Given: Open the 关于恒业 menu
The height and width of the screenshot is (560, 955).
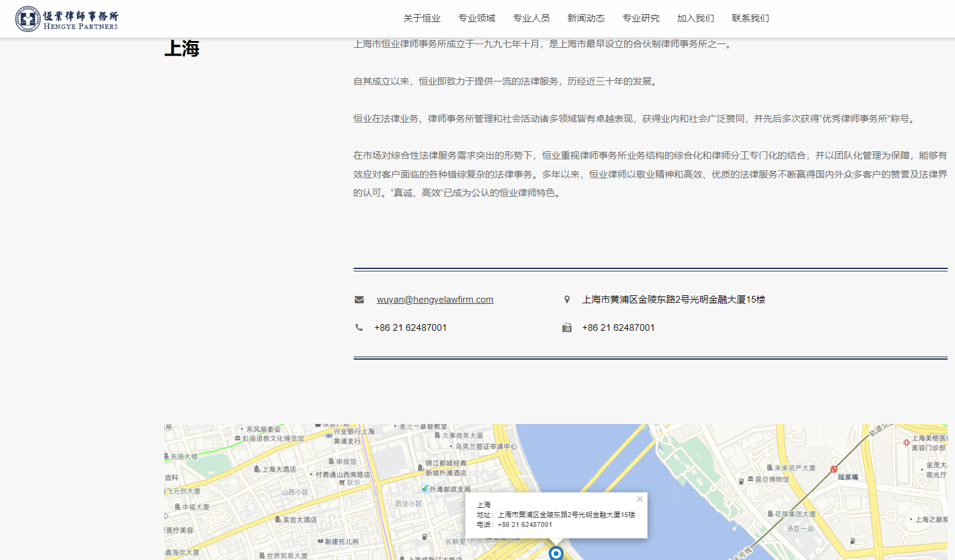Looking at the screenshot, I should tap(420, 18).
